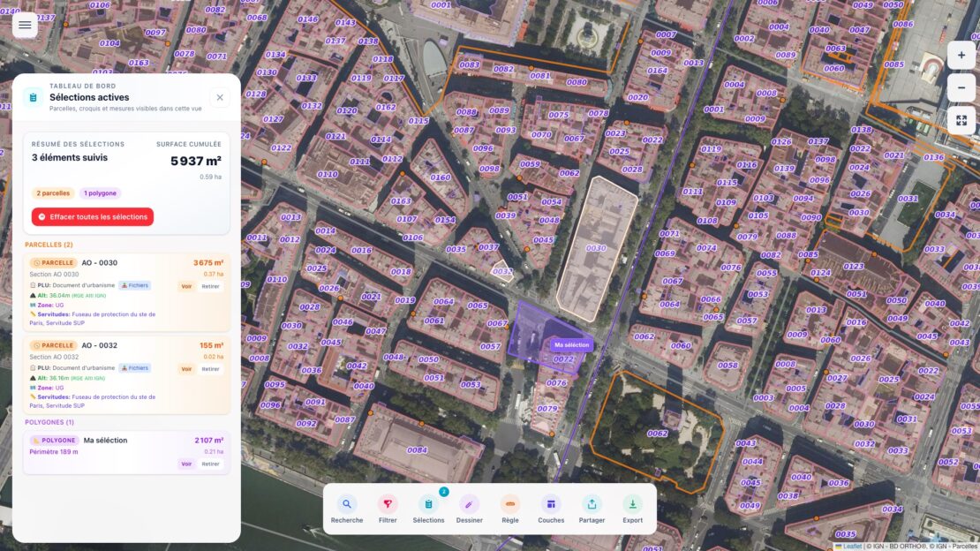Click Effacer toutes les sélections
This screenshot has width=980, height=551.
coord(93,217)
